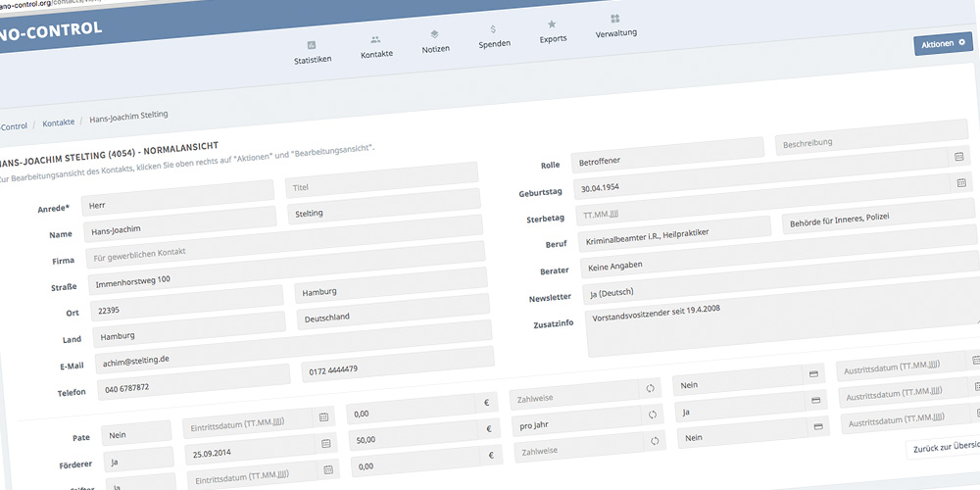Open the Verwaltung grid icon
This screenshot has width=980, height=490.
point(615,19)
